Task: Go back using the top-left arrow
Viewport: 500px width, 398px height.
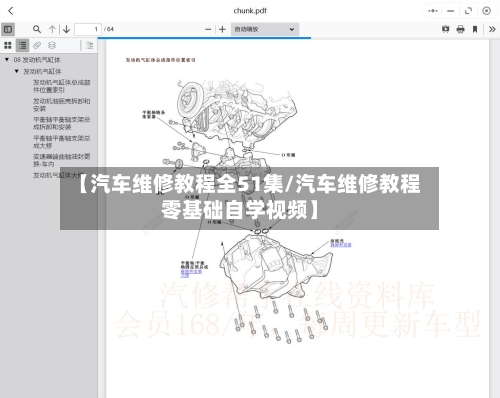Action: point(11,11)
